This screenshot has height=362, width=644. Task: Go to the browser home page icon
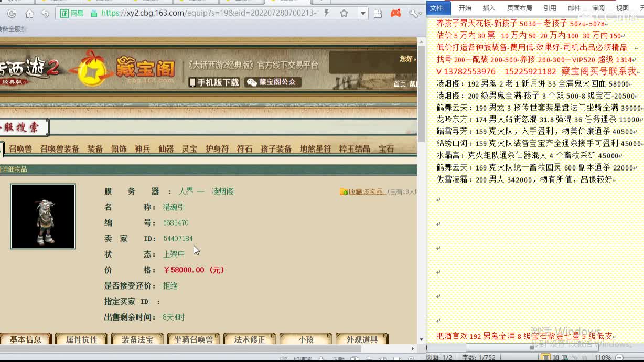pos(29,14)
